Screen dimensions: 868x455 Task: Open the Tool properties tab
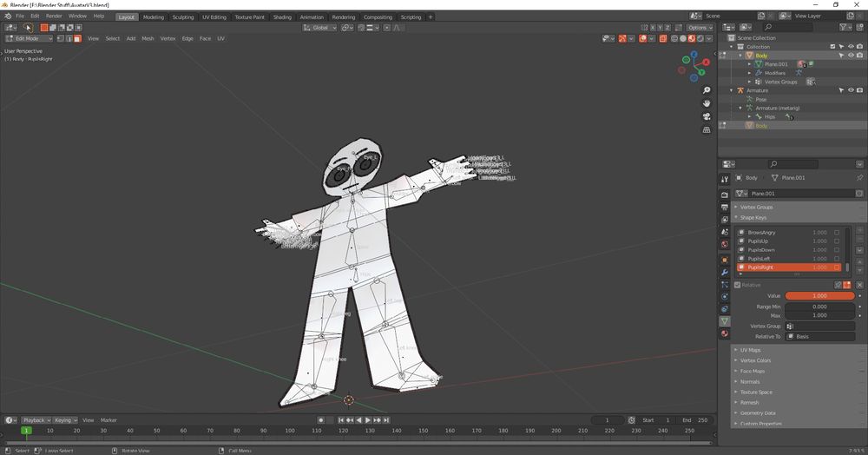click(725, 180)
